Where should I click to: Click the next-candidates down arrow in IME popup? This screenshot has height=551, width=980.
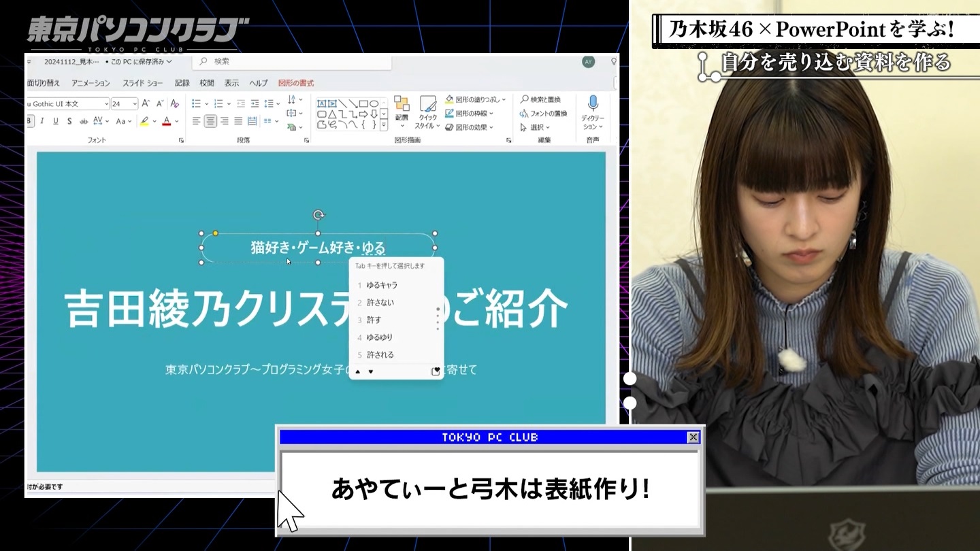point(371,371)
